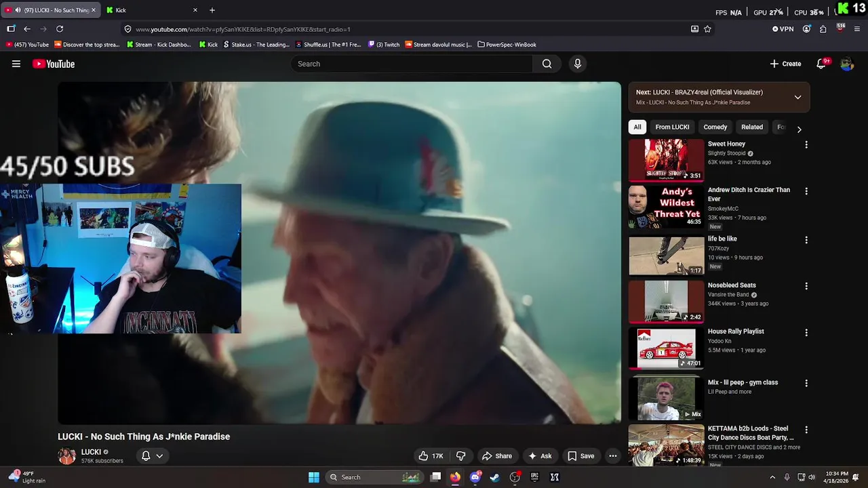Viewport: 868px width, 488px height.
Task: Like the video with thumbs up
Action: [431, 456]
